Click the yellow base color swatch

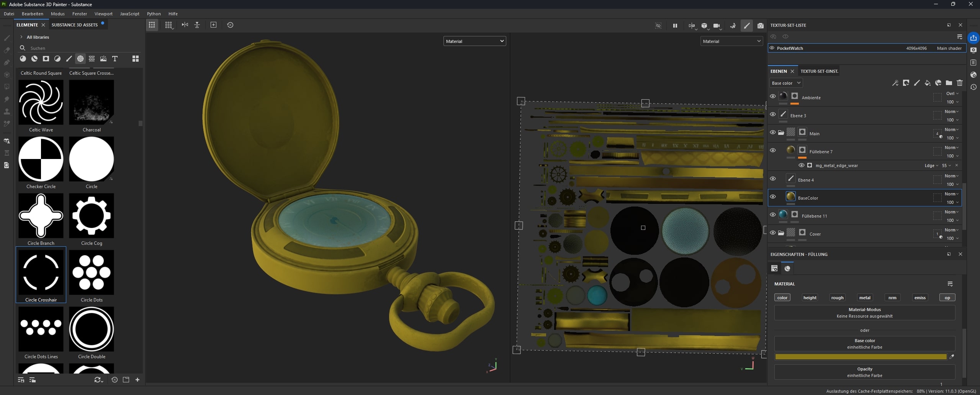pos(860,357)
